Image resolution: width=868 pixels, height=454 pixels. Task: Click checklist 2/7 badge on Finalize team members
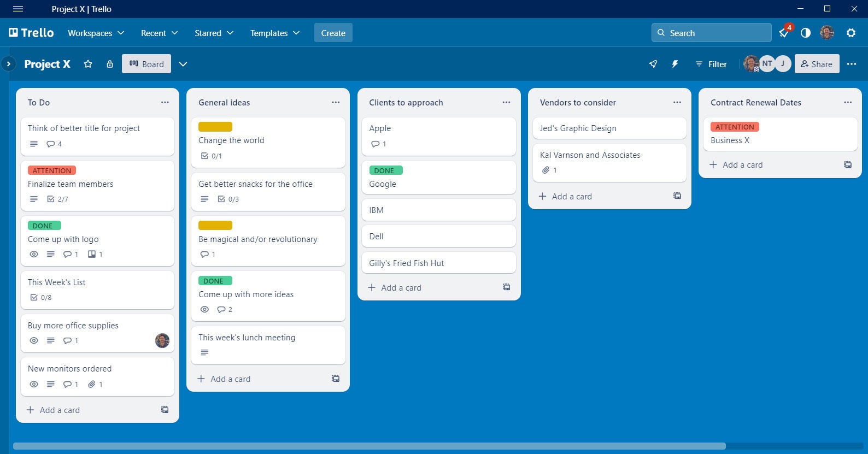(x=58, y=199)
